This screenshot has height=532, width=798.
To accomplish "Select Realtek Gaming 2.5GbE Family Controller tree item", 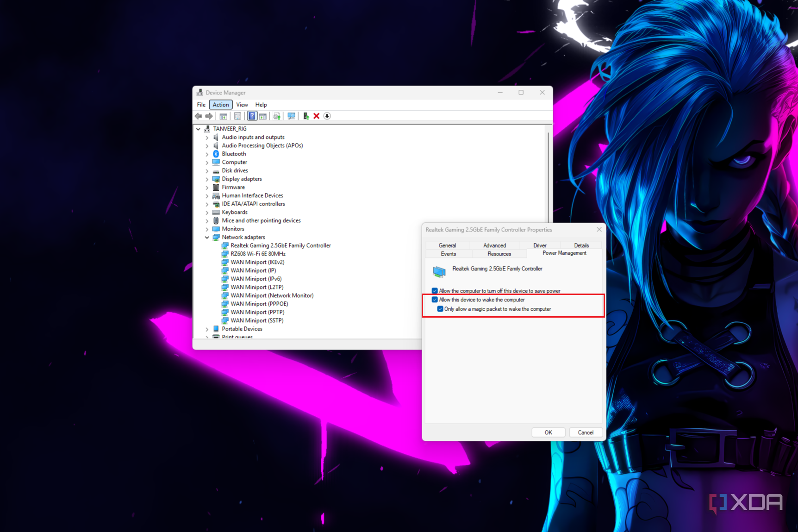I will [x=281, y=245].
